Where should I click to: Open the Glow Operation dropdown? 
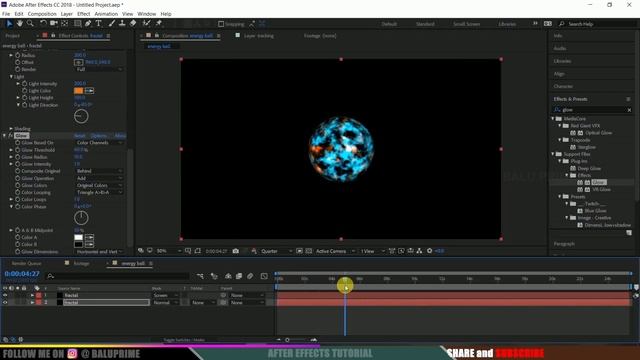pyautogui.click(x=99, y=178)
